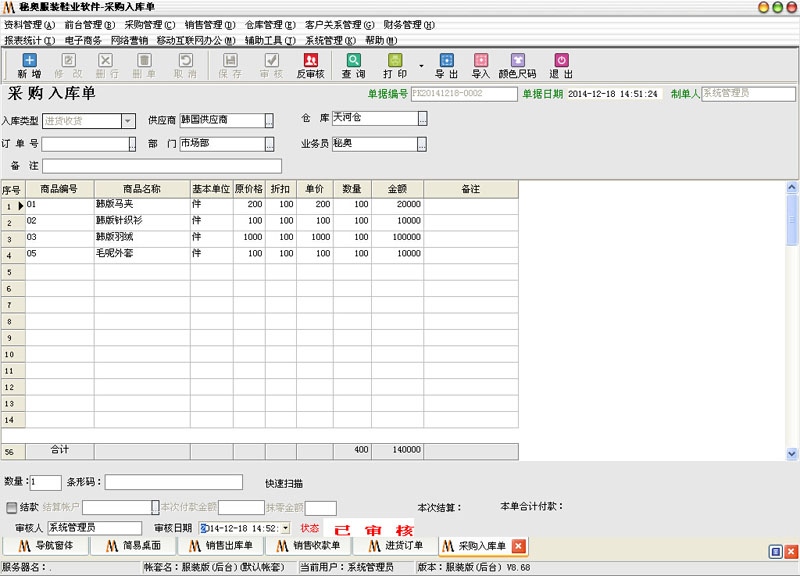The image size is (800, 576).
Task: Click the 金额 column header
Action: click(397, 189)
